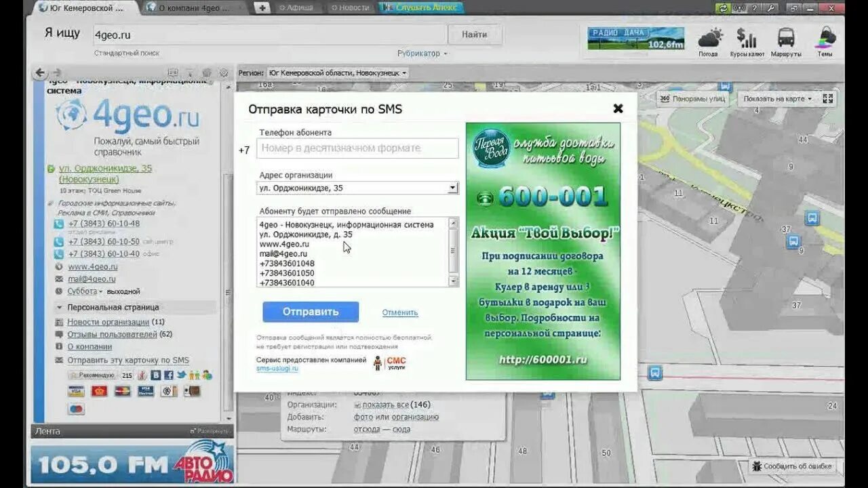Viewport: 868px width, 488px height.
Task: Open Новости организации link
Action: [108, 322]
